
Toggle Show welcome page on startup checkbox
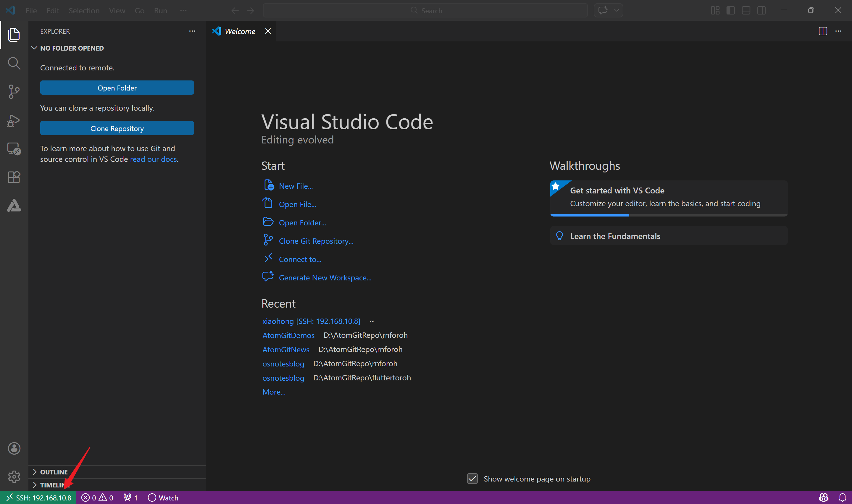[472, 479]
